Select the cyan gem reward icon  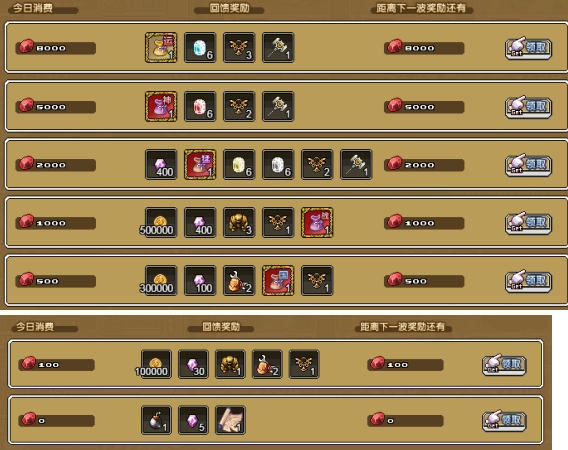coord(200,47)
